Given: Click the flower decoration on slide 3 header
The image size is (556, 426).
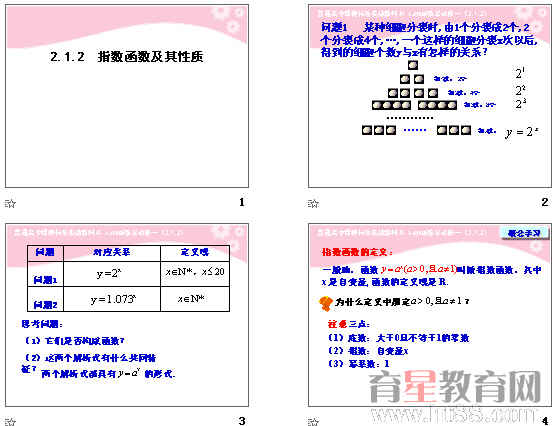Looking at the screenshot, I should (x=228, y=237).
